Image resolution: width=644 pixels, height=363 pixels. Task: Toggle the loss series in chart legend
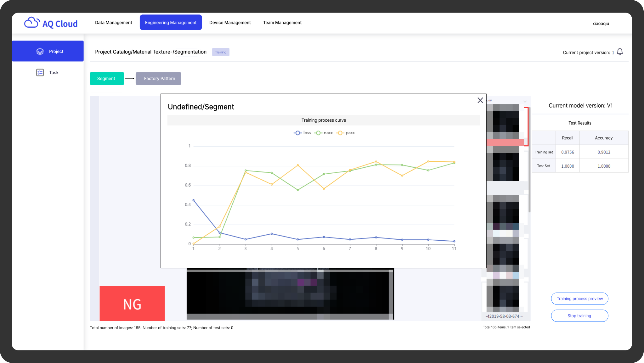click(302, 133)
